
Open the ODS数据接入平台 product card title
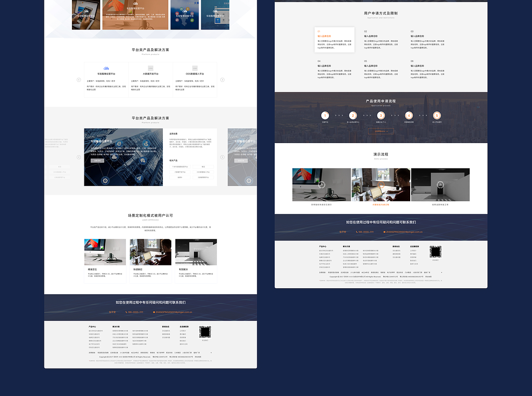click(195, 74)
